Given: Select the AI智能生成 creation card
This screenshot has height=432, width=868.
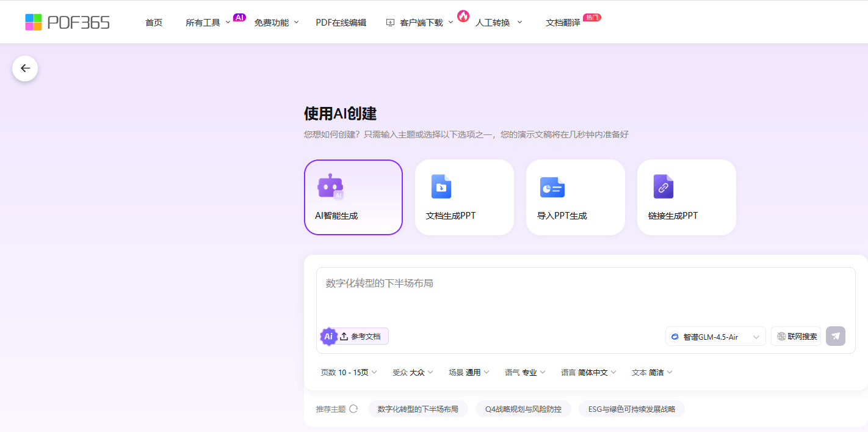Looking at the screenshot, I should tap(353, 197).
